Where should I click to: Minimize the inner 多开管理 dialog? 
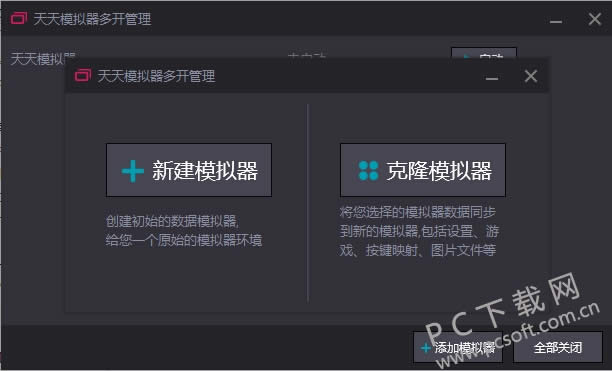pos(492,78)
